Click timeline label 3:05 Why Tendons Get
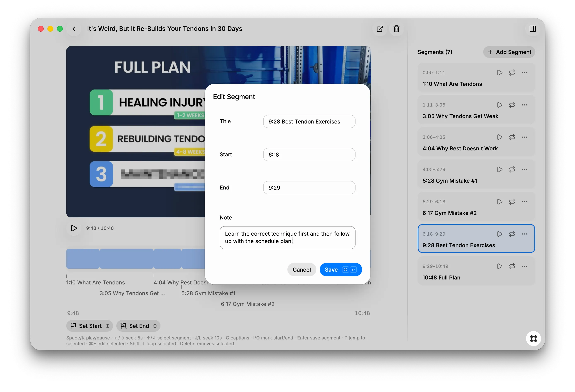This screenshot has width=575, height=392. tap(132, 293)
